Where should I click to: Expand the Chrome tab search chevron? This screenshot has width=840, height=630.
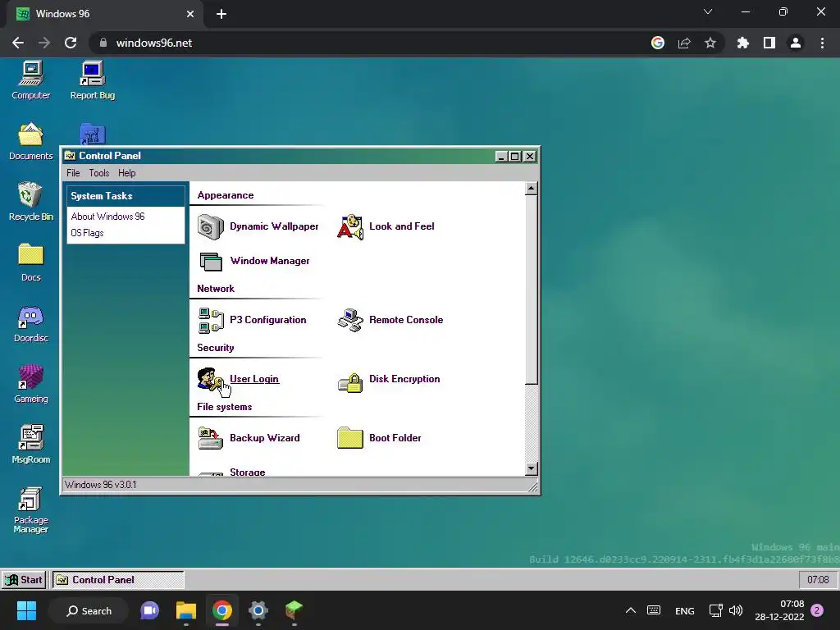pos(708,11)
